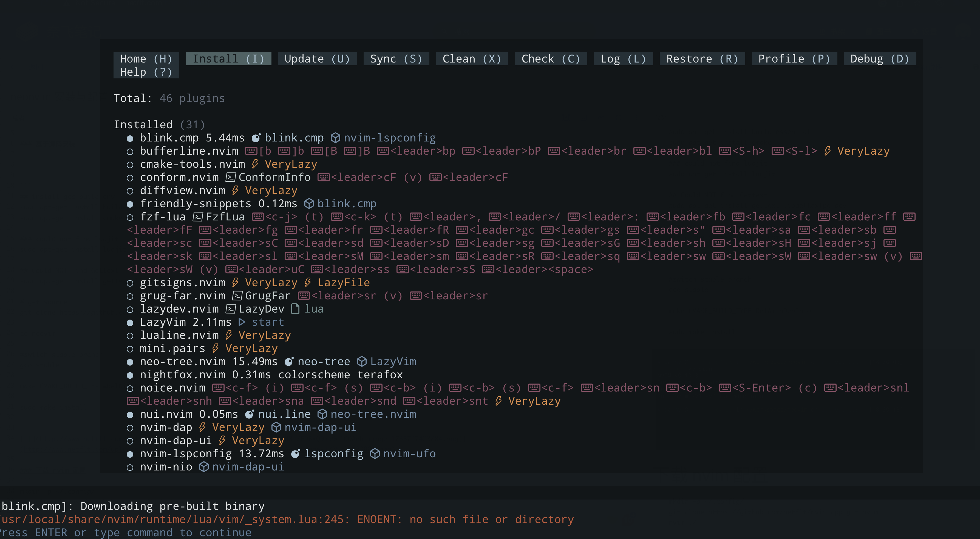Viewport: 980px width, 539px height.
Task: Click the filled dot beside friendly-snippets
Action: pos(130,204)
